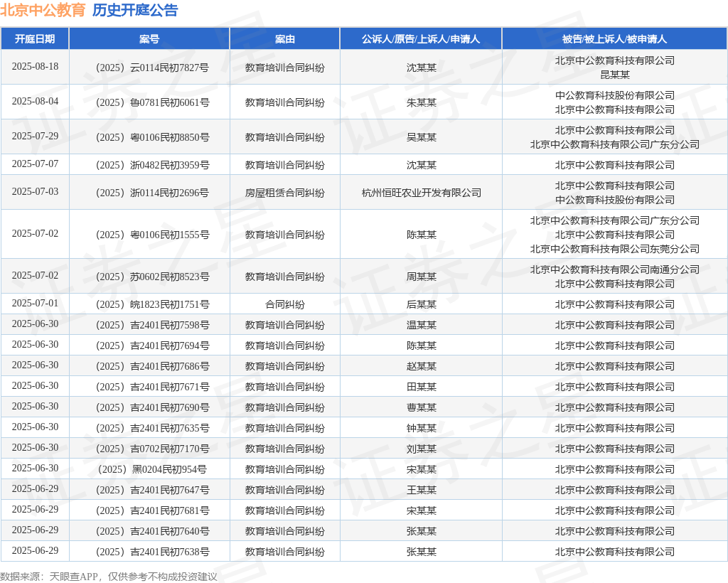Click case number 浙0482民初3959号
The height and width of the screenshot is (583, 728).
coord(152,165)
